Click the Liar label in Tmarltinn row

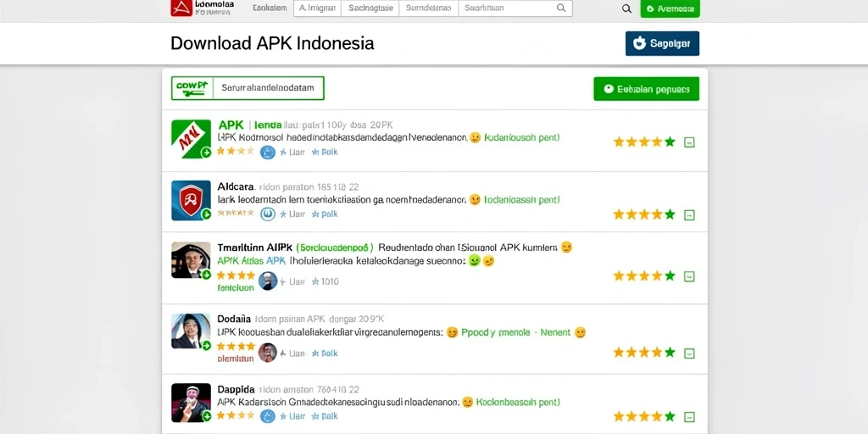point(292,281)
